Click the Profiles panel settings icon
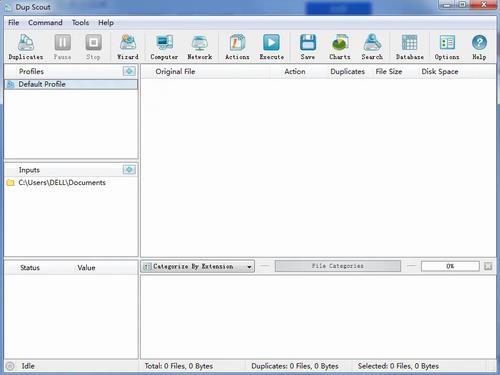 pyautogui.click(x=129, y=71)
